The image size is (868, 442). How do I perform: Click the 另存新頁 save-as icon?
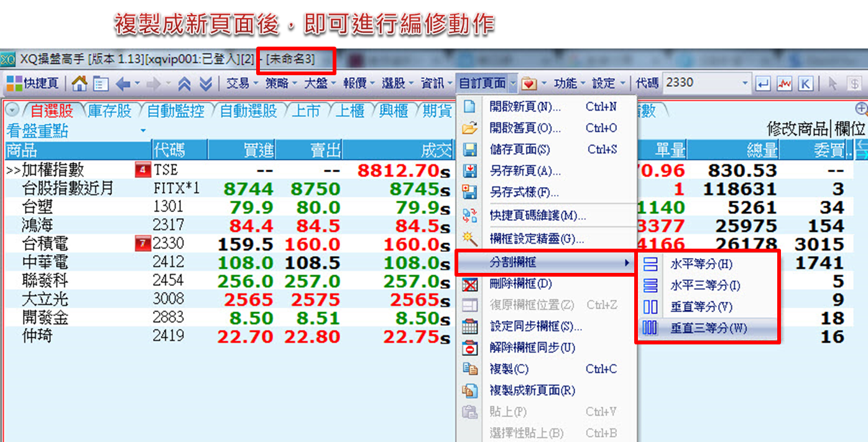point(470,171)
